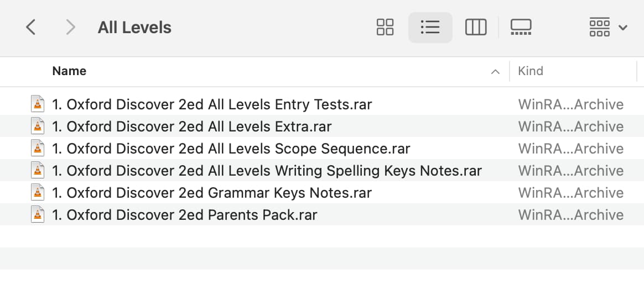The image size is (644, 285).
Task: Sort by the Name column header
Action: click(69, 71)
